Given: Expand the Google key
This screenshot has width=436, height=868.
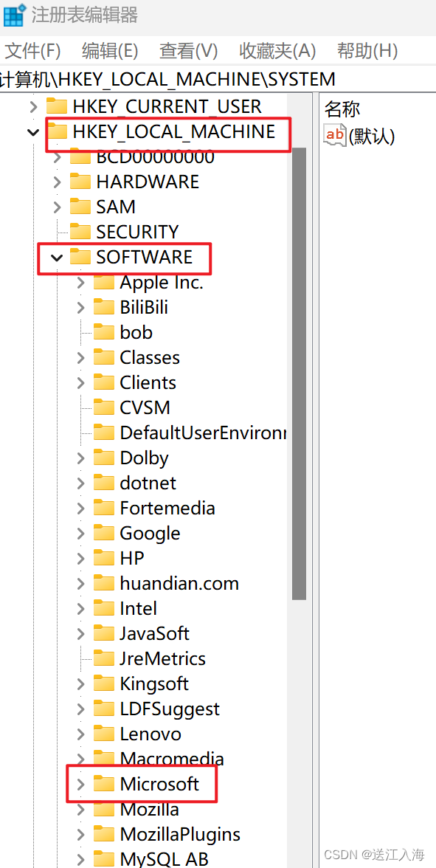Looking at the screenshot, I should click(81, 534).
